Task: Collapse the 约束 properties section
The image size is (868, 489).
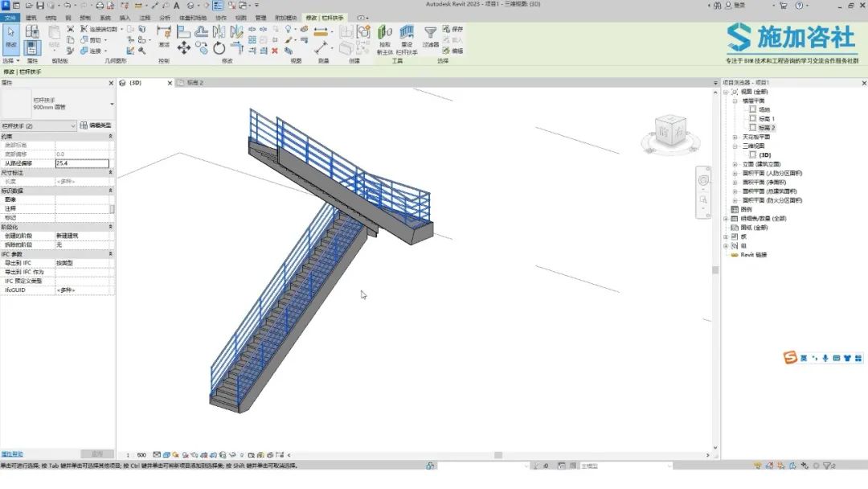Action: click(x=110, y=136)
